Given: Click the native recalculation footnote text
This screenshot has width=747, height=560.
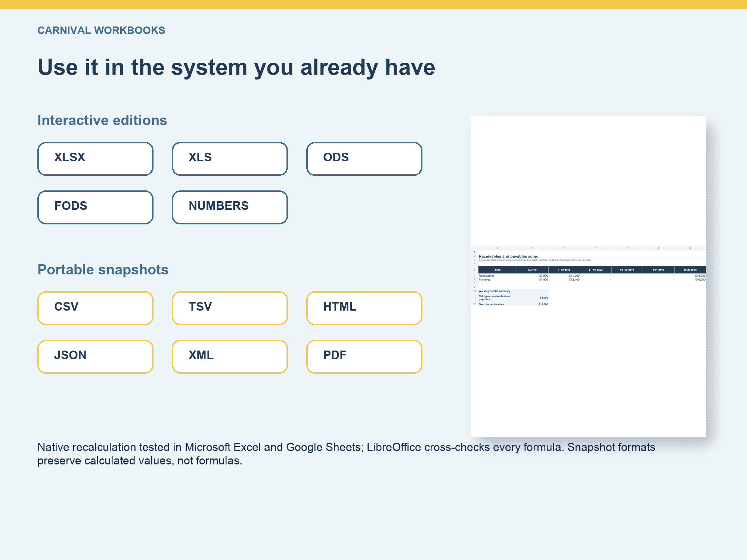Looking at the screenshot, I should [x=346, y=454].
